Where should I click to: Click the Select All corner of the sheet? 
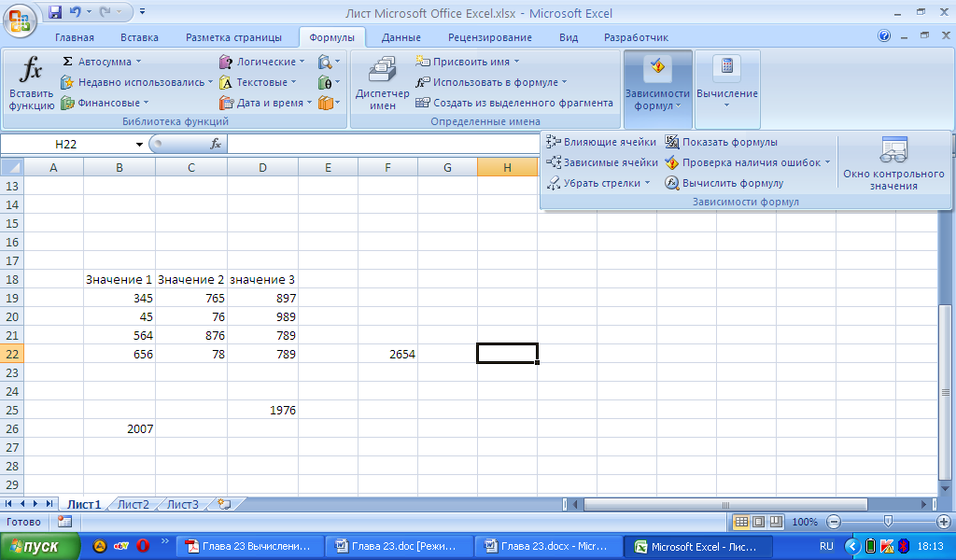click(x=11, y=167)
